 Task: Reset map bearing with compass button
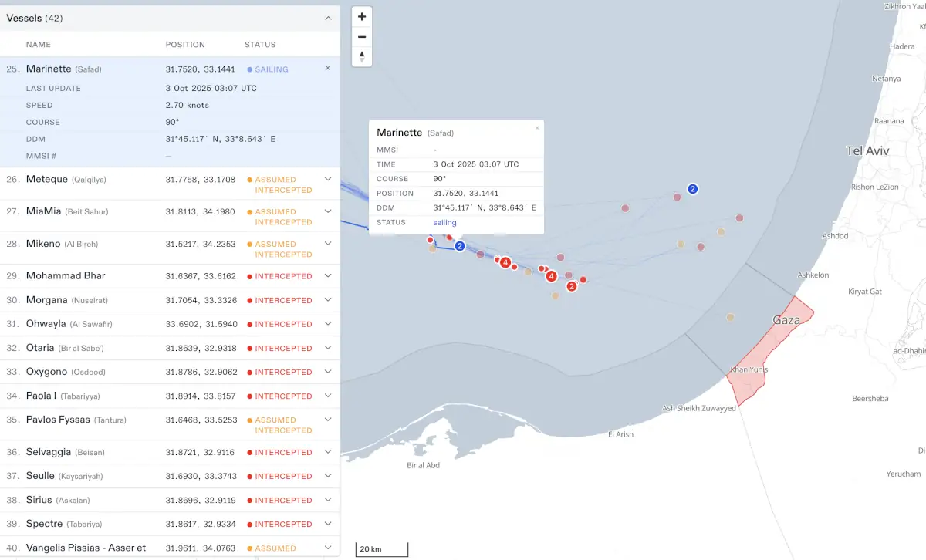point(362,56)
